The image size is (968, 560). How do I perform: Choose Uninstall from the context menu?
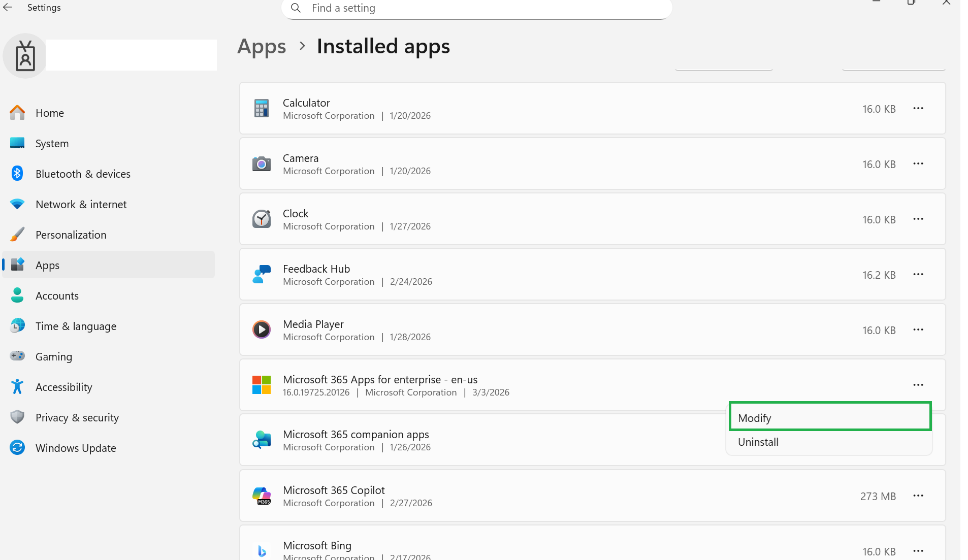(x=830, y=442)
